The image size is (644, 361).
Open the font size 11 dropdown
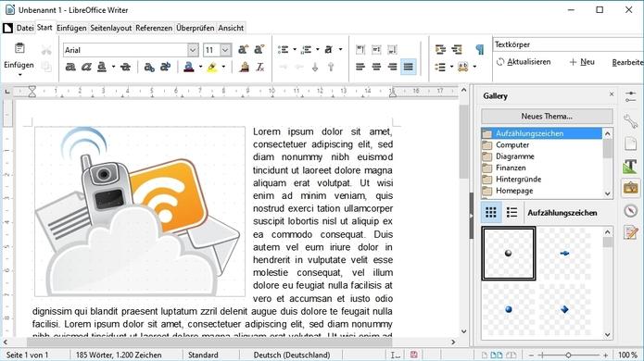click(225, 50)
